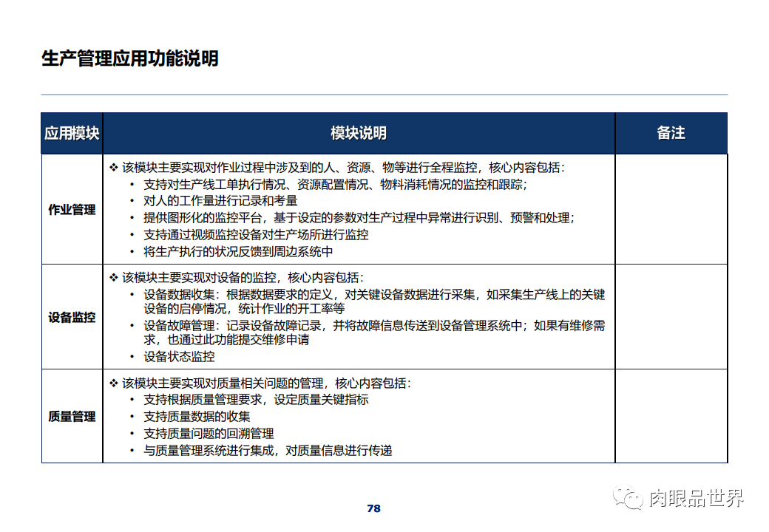Click the empty 备注 cell for 作业管理

(671, 209)
